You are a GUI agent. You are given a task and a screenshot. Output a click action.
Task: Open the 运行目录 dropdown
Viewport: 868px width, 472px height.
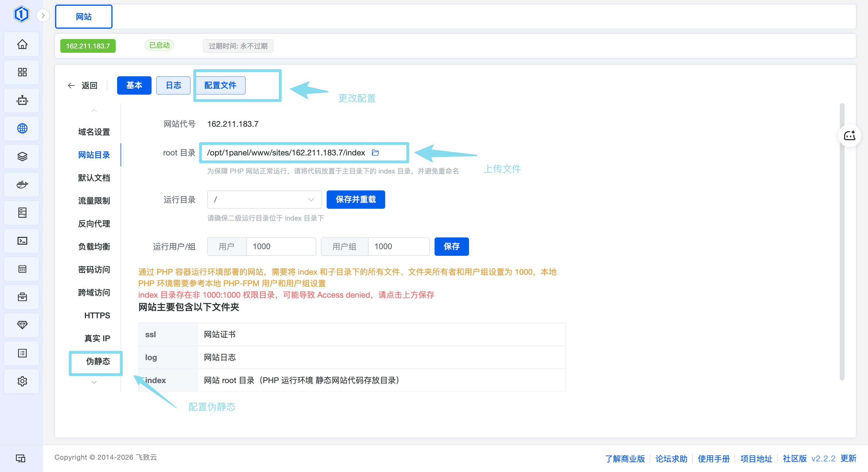(x=264, y=200)
